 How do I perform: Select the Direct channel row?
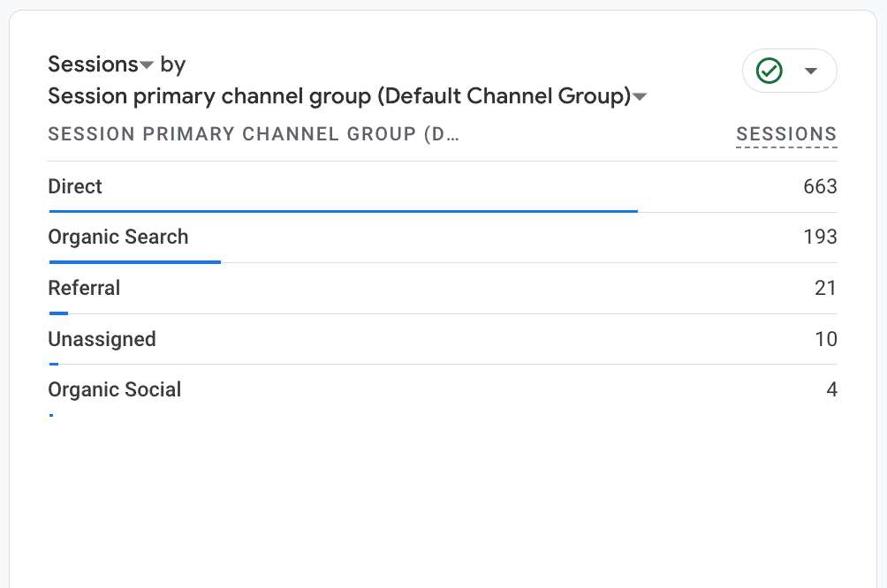pos(75,186)
